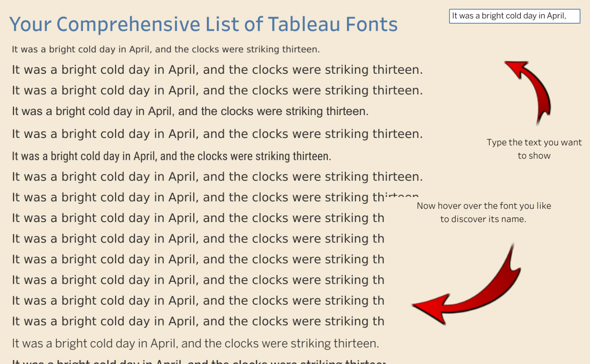590x364 pixels.
Task: Click the partially cut-off sample line at the bottom edge
Action: [x=198, y=361]
